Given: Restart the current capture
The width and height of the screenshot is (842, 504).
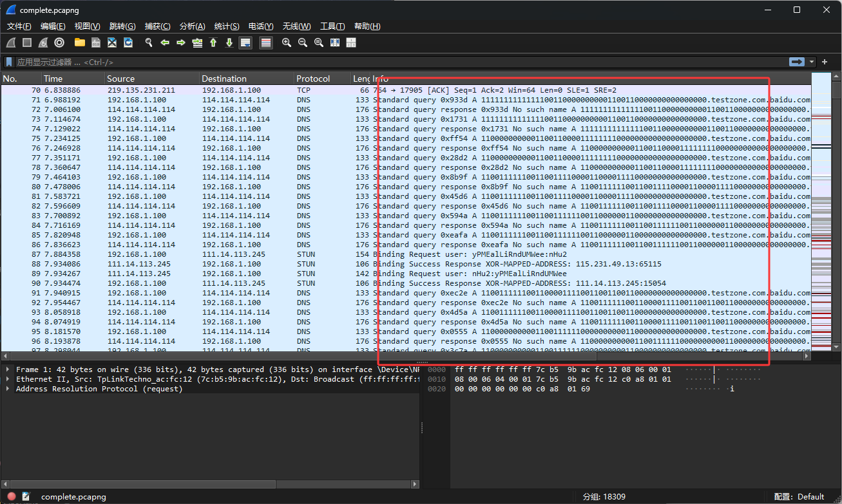Looking at the screenshot, I should tap(43, 42).
